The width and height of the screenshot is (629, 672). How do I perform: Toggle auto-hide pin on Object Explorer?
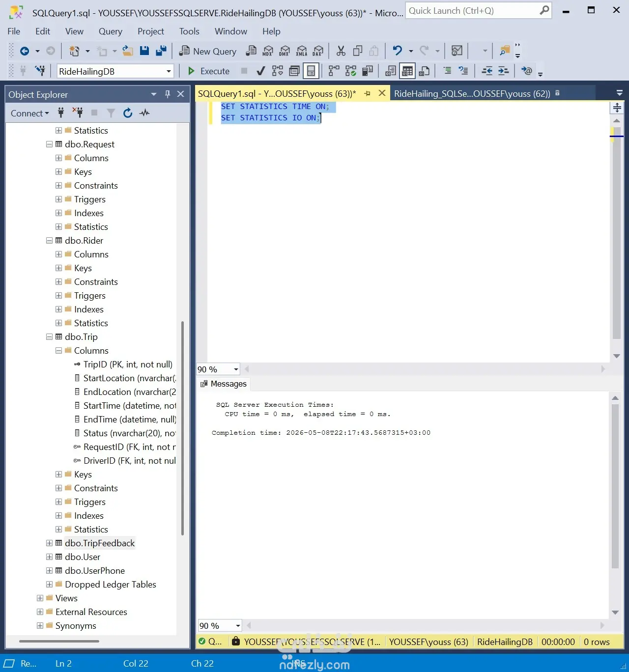pyautogui.click(x=168, y=94)
